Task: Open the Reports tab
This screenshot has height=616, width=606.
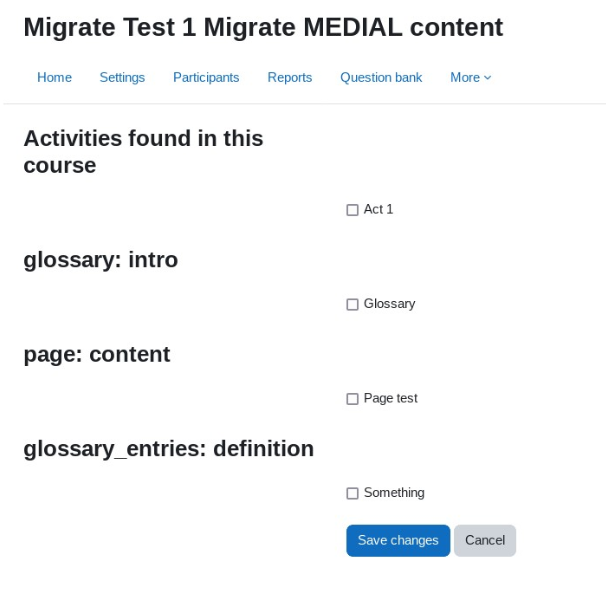Action: pyautogui.click(x=290, y=77)
